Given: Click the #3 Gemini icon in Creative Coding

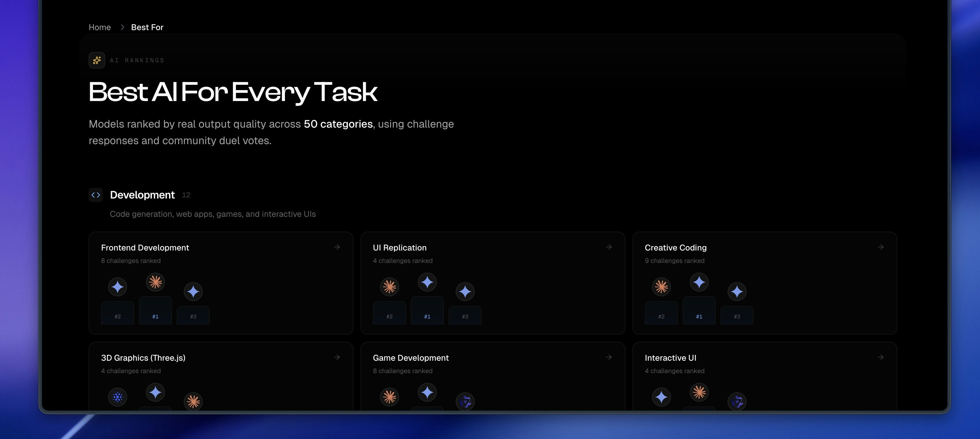Looking at the screenshot, I should 737,292.
